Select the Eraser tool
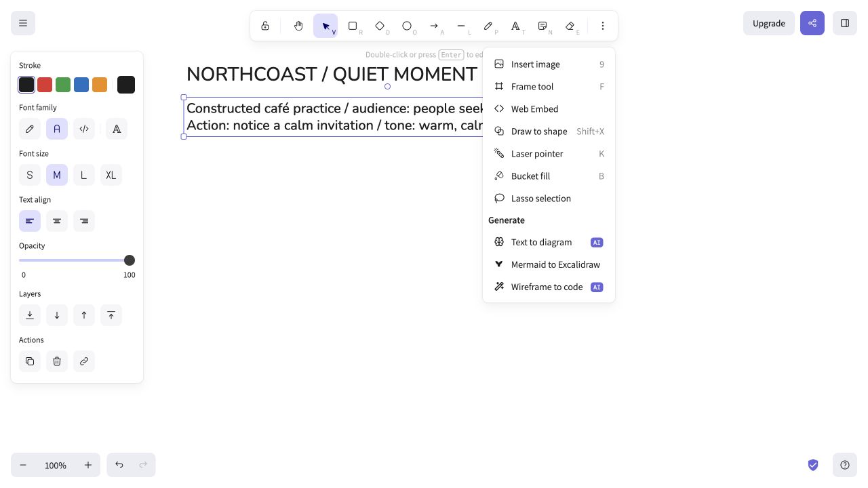 [x=570, y=26]
